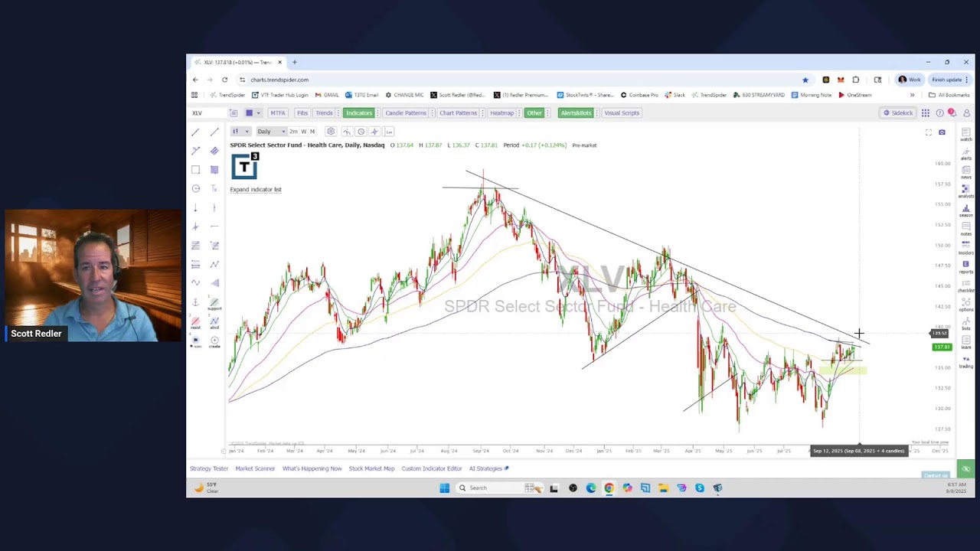Open the apps grid icon
Viewport: 980px width, 551px height.
926,113
